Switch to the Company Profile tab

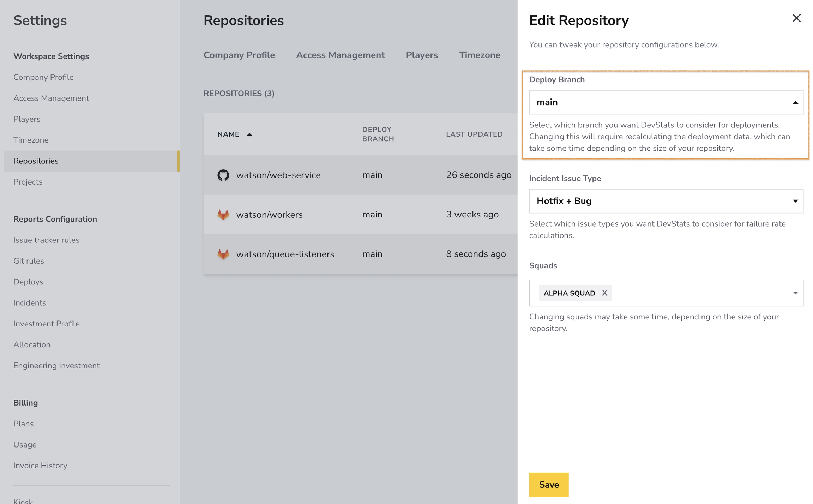(239, 55)
